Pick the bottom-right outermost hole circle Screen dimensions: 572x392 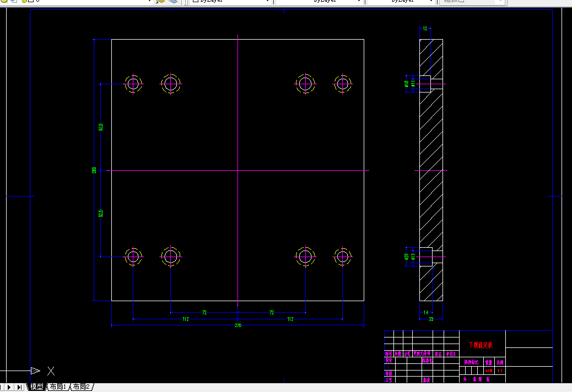(x=342, y=257)
